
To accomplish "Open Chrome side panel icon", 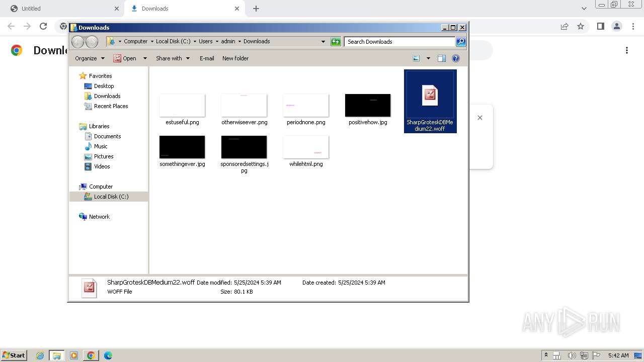I will (x=600, y=26).
